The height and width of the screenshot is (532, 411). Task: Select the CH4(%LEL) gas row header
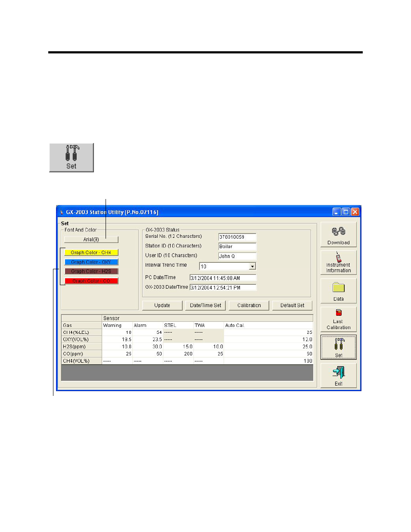(81, 333)
